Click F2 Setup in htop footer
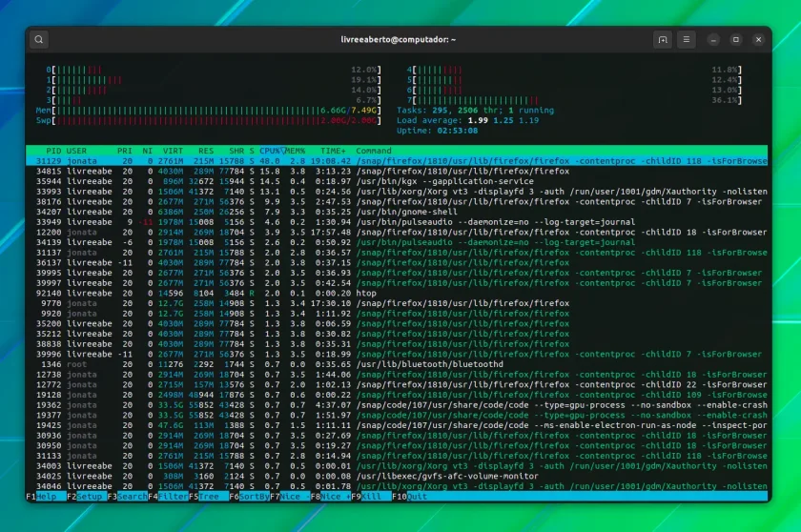Image resolution: width=801 pixels, height=532 pixels. coord(87,497)
